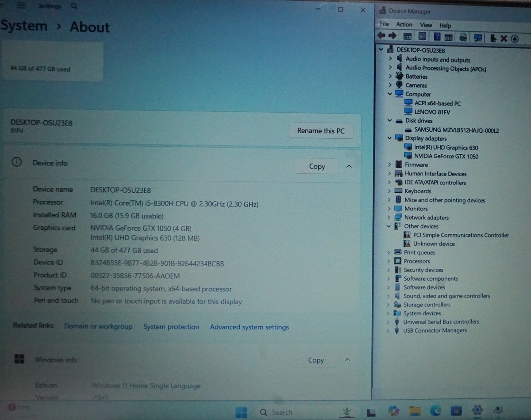
Task: Open Domain or workgroup link
Action: pyautogui.click(x=98, y=326)
